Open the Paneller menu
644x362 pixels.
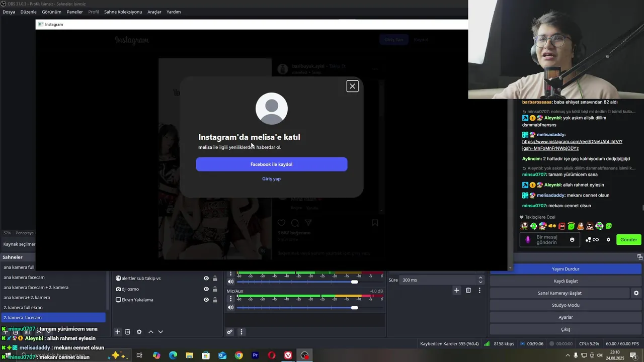pyautogui.click(x=74, y=12)
